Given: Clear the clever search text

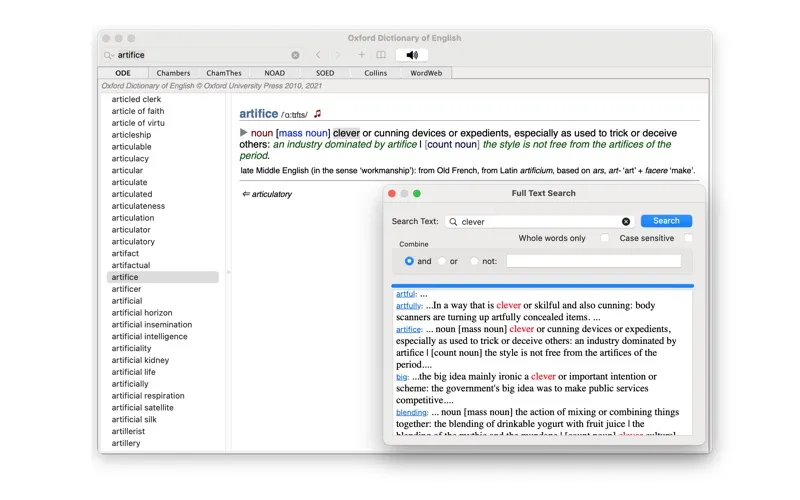Looking at the screenshot, I should [x=626, y=221].
